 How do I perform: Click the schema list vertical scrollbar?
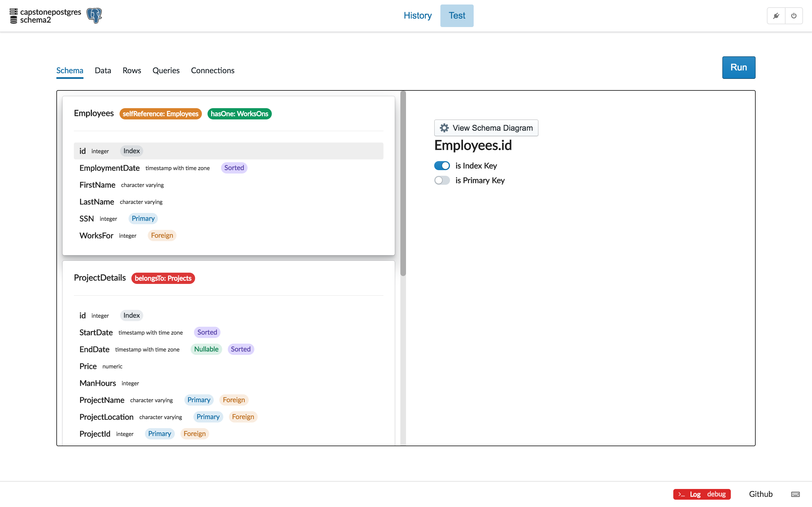tap(403, 183)
